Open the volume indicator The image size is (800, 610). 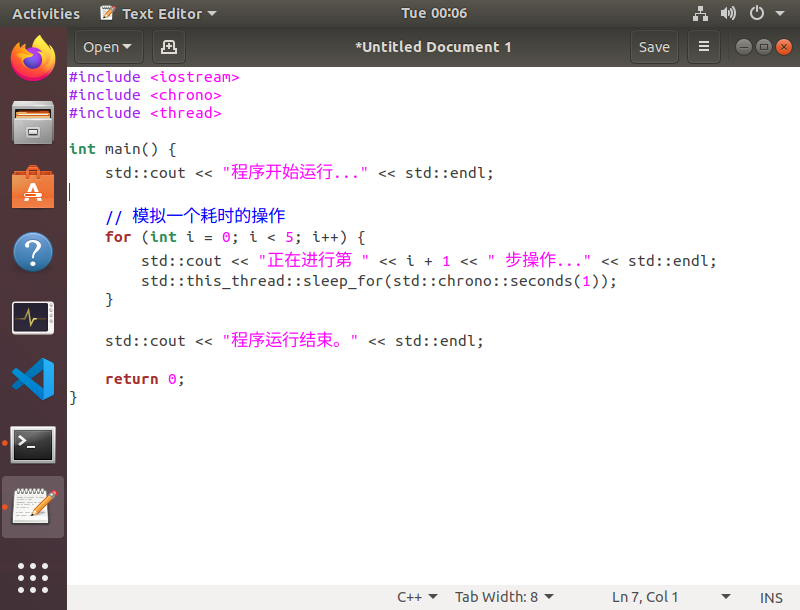(728, 13)
